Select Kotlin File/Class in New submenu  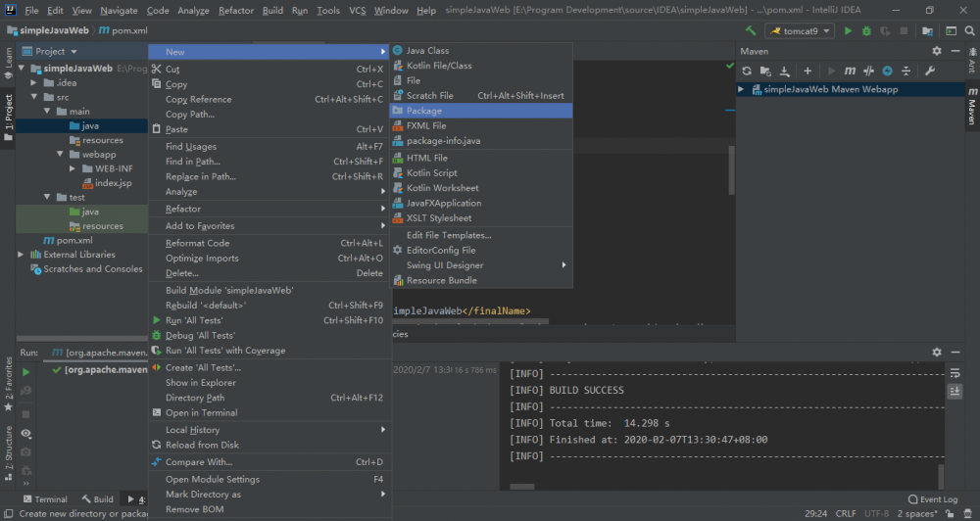tap(480, 66)
